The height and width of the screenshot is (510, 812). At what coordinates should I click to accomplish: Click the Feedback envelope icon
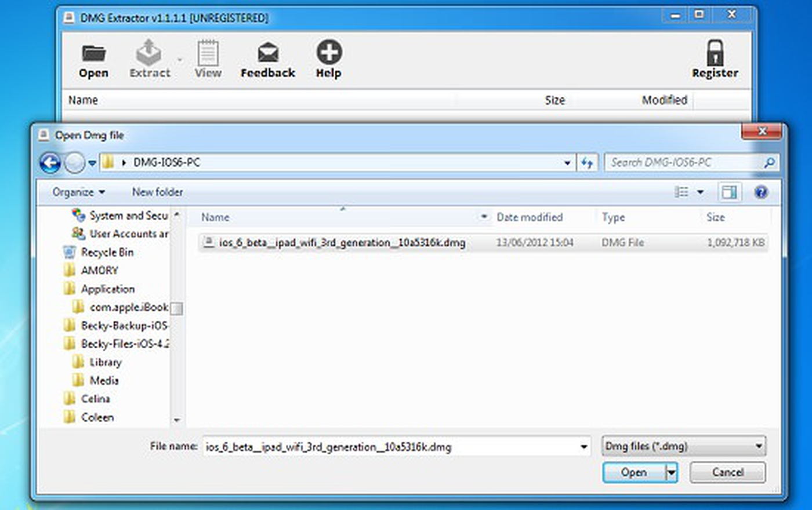pos(267,53)
